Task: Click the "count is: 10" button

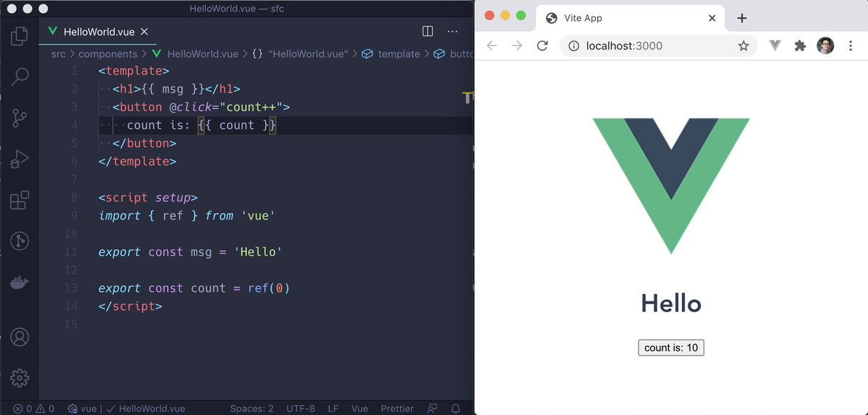Action: (671, 348)
